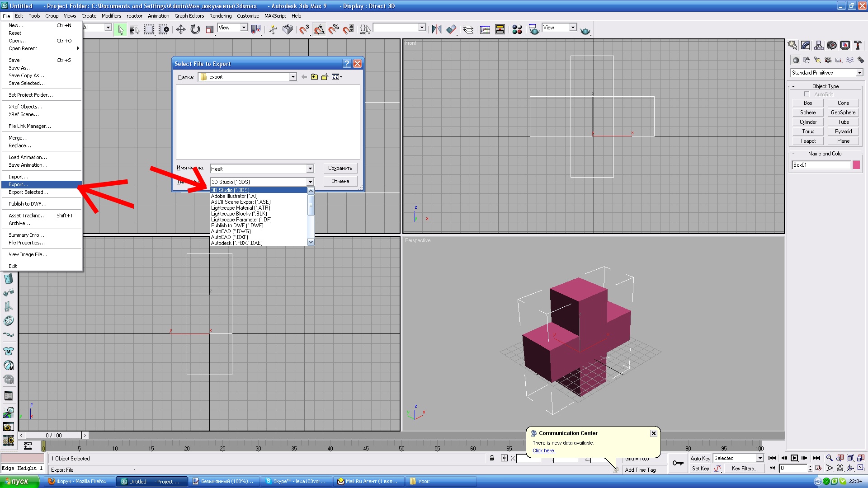Expand the Standard Primitives dropdown
868x488 pixels.
(x=859, y=73)
